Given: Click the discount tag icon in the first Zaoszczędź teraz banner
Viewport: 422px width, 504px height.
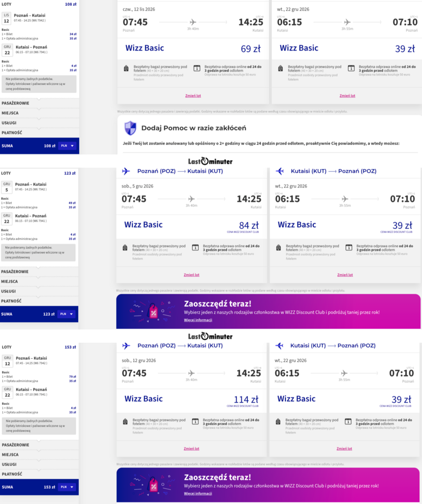Looking at the screenshot, I should [153, 312].
